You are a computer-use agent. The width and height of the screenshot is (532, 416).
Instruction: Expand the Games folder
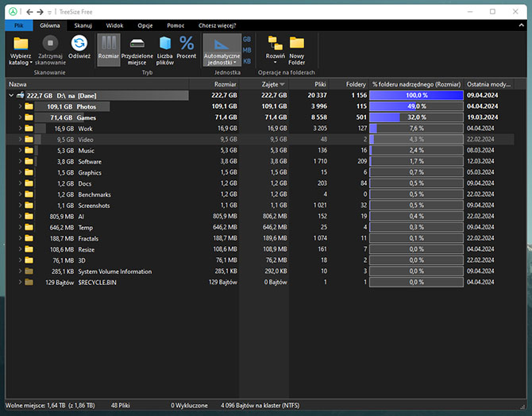tap(20, 117)
